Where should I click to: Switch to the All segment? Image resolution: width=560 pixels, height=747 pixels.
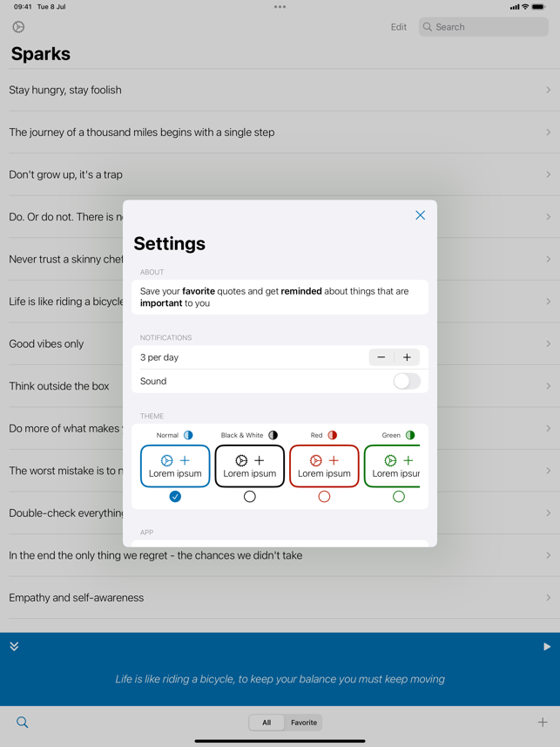[x=267, y=723]
